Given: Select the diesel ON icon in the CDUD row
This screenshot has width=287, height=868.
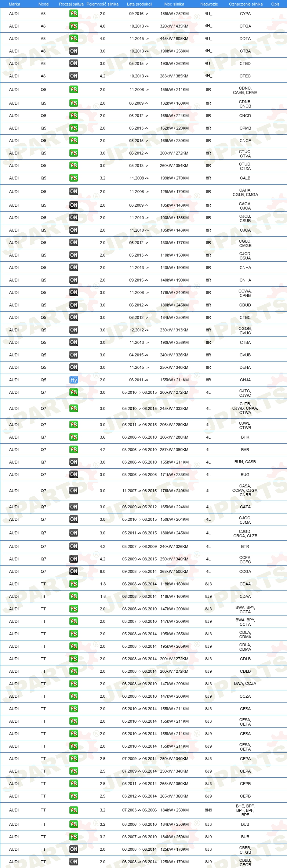Looking at the screenshot, I should 74,305.
